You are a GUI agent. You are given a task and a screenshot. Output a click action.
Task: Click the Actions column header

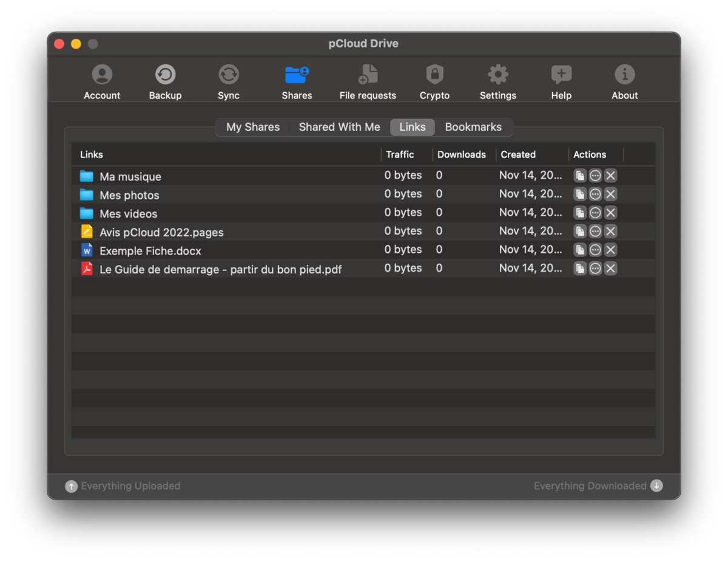coord(596,155)
